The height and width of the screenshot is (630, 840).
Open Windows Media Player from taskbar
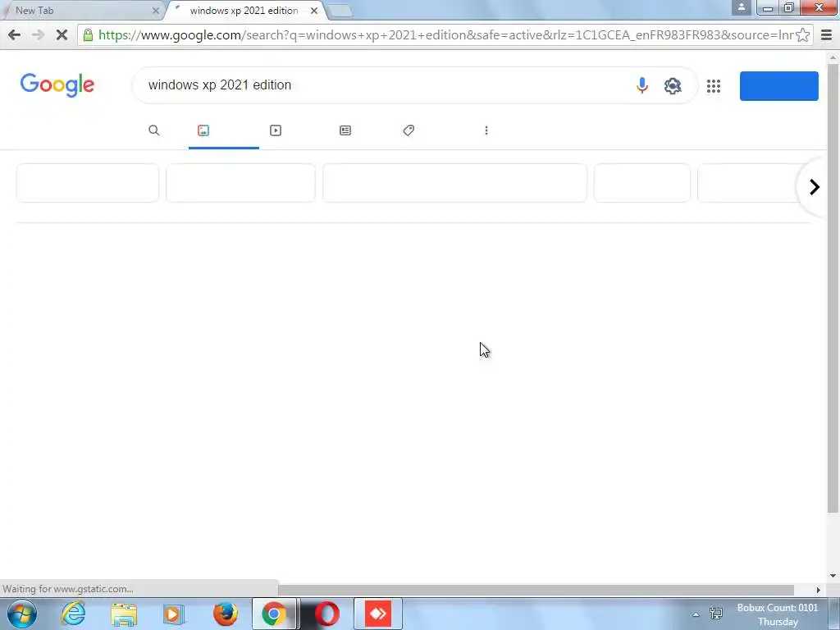(174, 614)
